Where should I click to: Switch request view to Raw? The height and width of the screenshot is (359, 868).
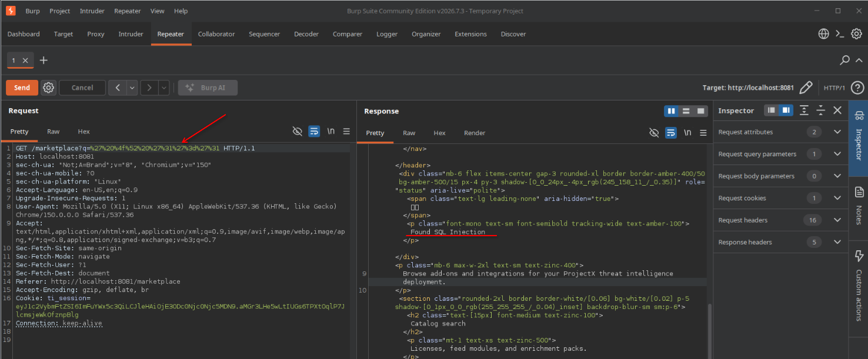point(54,132)
